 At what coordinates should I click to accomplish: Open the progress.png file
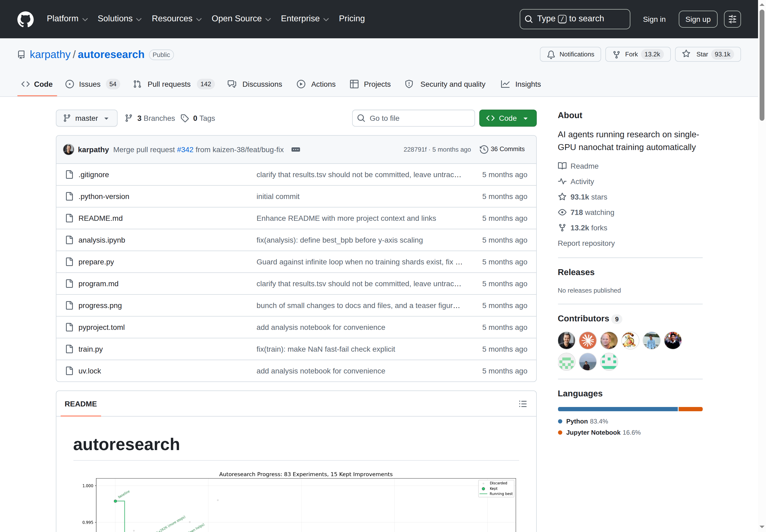click(x=100, y=306)
